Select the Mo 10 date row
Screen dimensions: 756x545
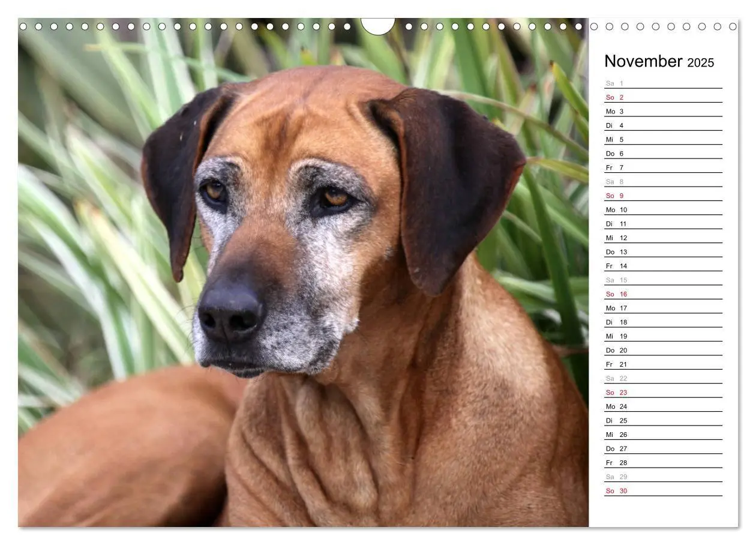663,209
